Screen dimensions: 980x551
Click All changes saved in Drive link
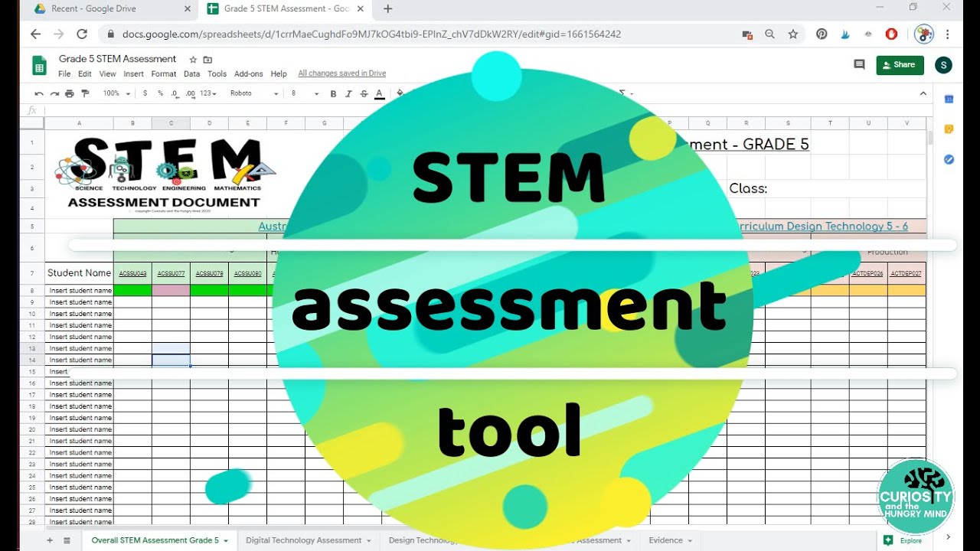[x=341, y=73]
